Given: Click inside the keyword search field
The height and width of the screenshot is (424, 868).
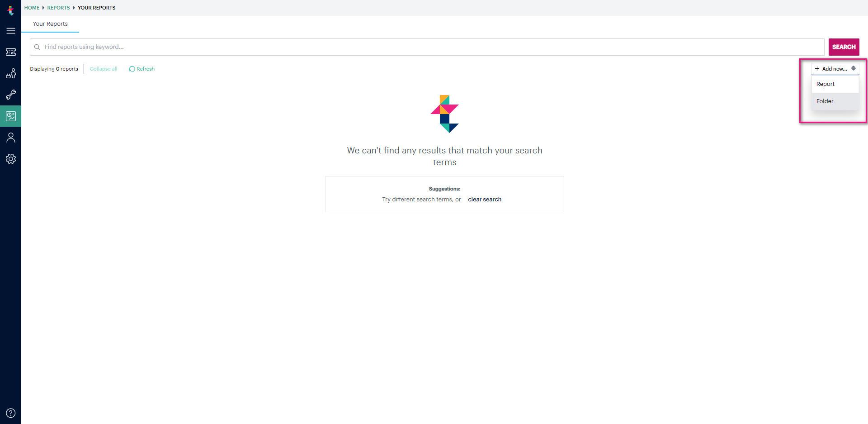Looking at the screenshot, I should 271,47.
